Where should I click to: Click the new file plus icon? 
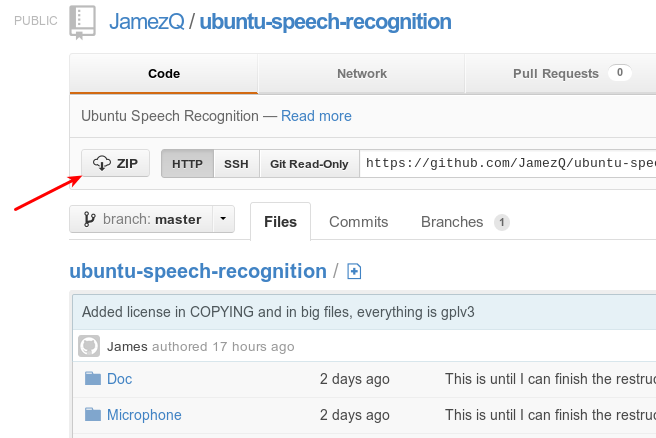pyautogui.click(x=354, y=272)
